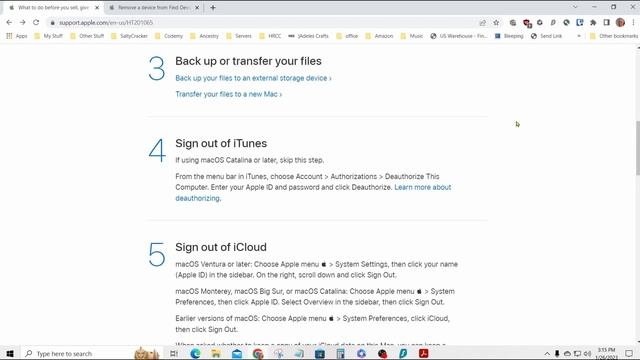Open the Calculator app on taskbar
Image resolution: width=640 pixels, height=360 pixels.
tap(340, 353)
